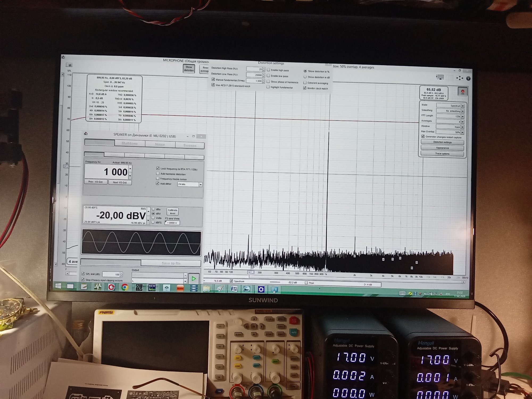Launch Chrome from the taskbar
532x399 pixels.
click(x=124, y=287)
